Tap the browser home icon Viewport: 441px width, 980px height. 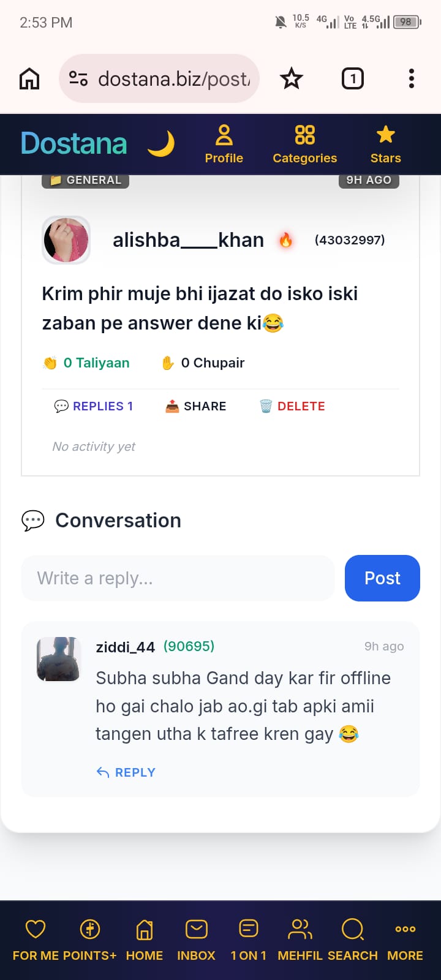(29, 78)
